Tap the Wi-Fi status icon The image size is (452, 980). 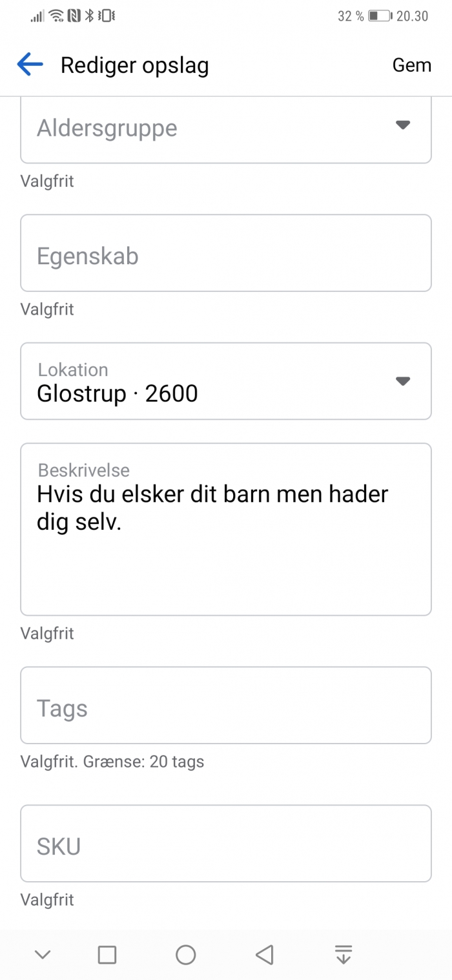[x=57, y=16]
